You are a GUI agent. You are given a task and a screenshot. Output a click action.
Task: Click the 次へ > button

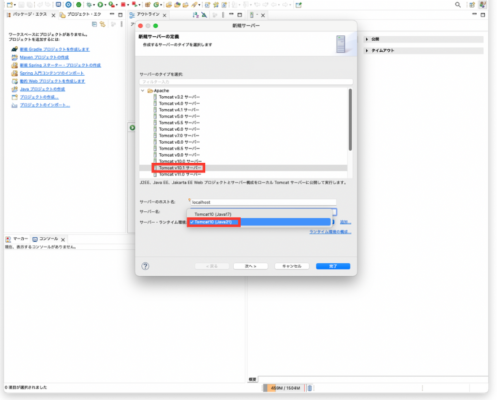tap(251, 266)
